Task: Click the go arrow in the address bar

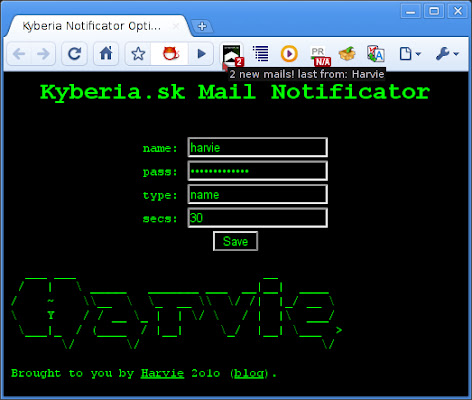Action: point(201,54)
